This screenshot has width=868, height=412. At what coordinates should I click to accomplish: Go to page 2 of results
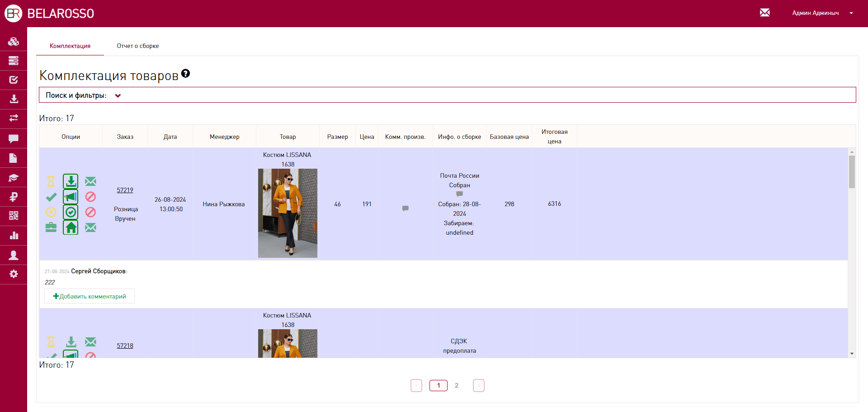coord(457,385)
